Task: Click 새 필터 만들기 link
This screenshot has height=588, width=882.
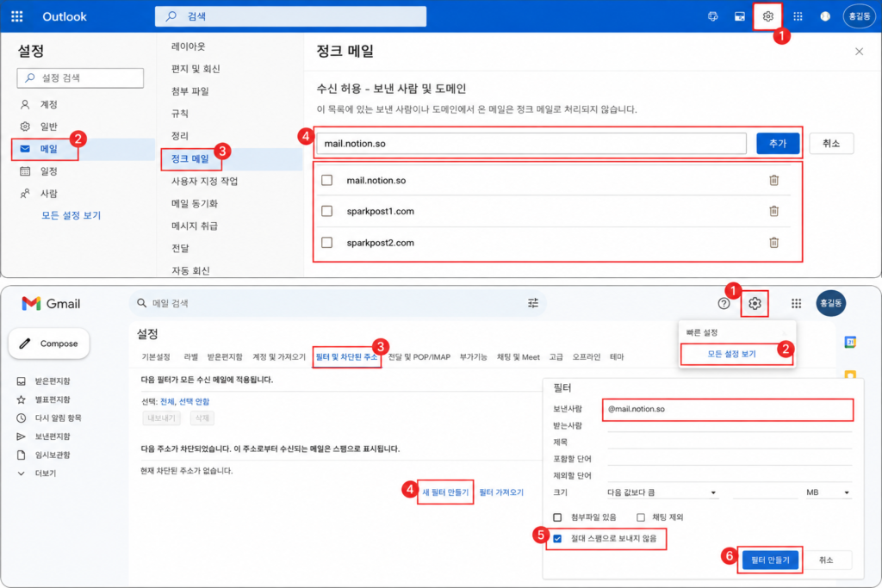Action: coord(445,492)
